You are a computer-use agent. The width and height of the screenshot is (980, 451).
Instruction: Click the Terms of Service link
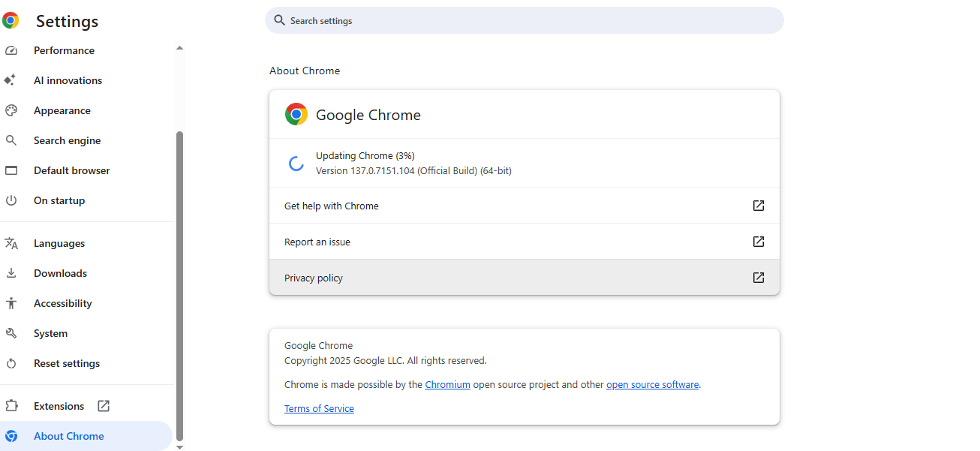[319, 408]
